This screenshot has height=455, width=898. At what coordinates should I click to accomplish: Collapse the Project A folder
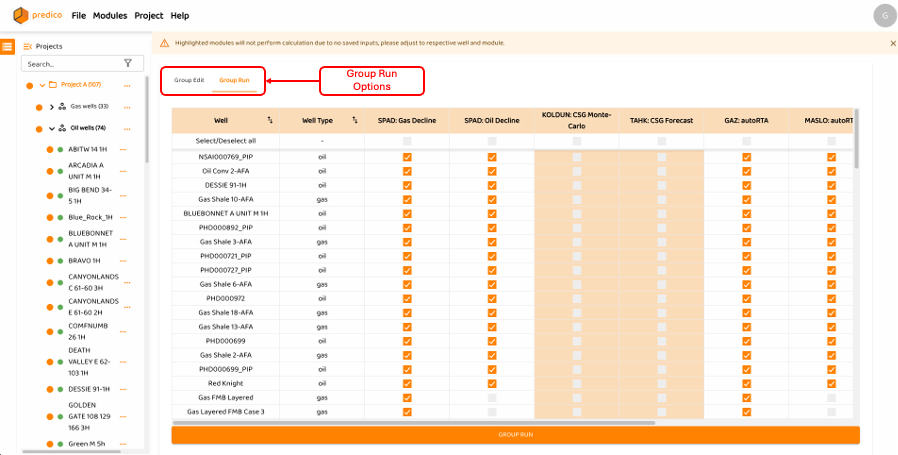(42, 85)
